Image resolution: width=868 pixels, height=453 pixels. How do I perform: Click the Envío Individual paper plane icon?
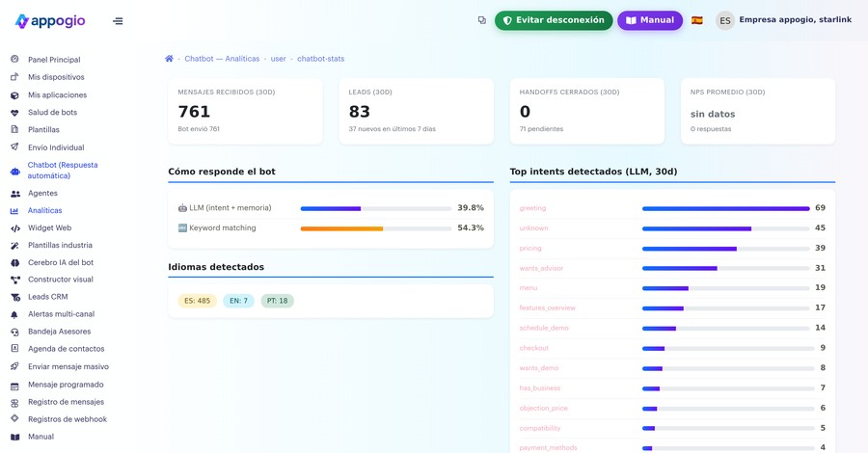14,147
